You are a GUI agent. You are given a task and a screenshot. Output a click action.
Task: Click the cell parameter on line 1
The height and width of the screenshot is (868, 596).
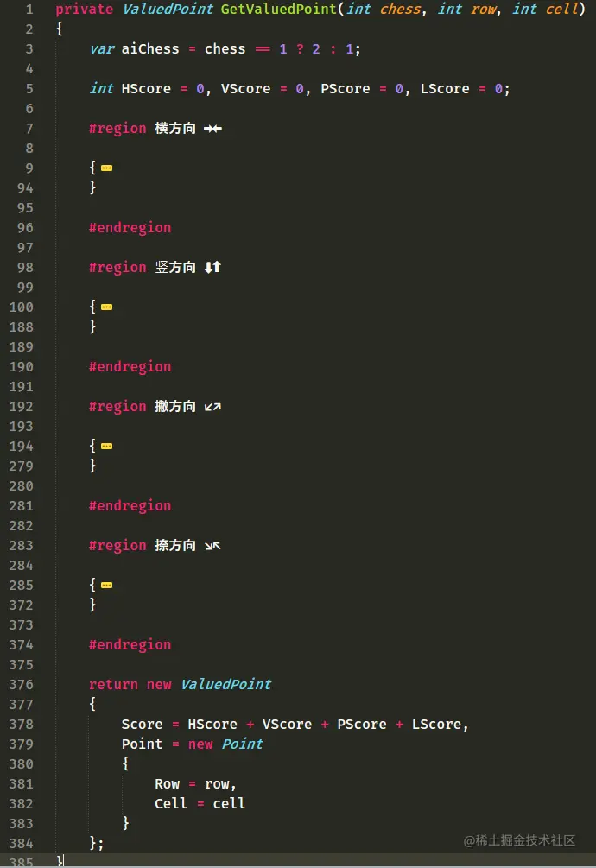pyautogui.click(x=562, y=10)
